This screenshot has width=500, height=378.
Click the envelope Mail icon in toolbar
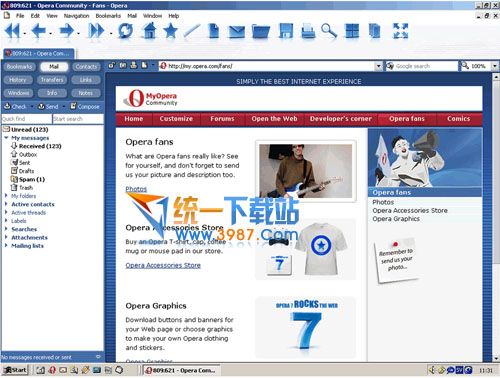point(236,32)
